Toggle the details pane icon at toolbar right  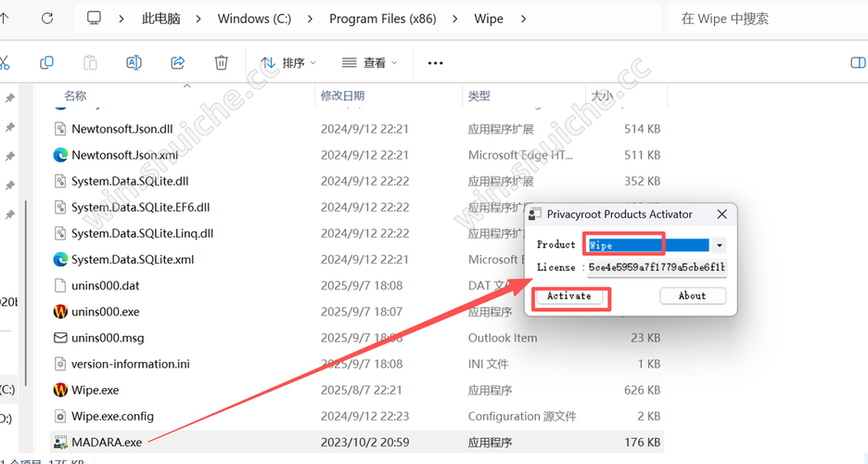(858, 62)
